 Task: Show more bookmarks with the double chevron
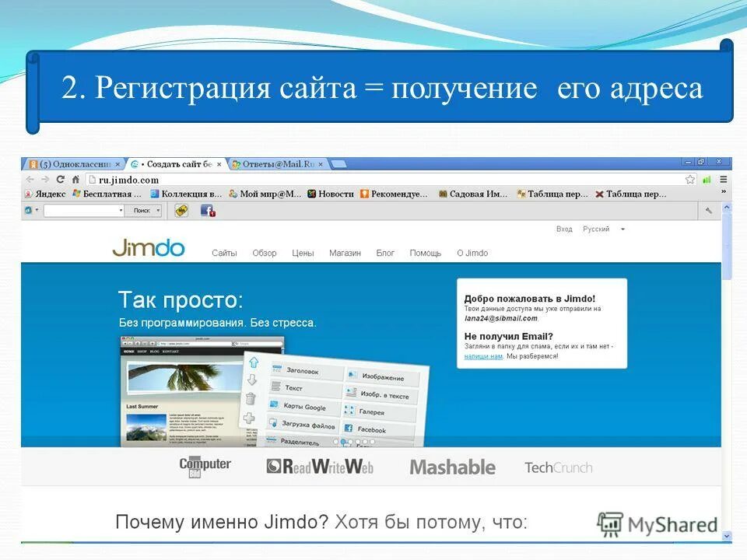[x=723, y=191]
